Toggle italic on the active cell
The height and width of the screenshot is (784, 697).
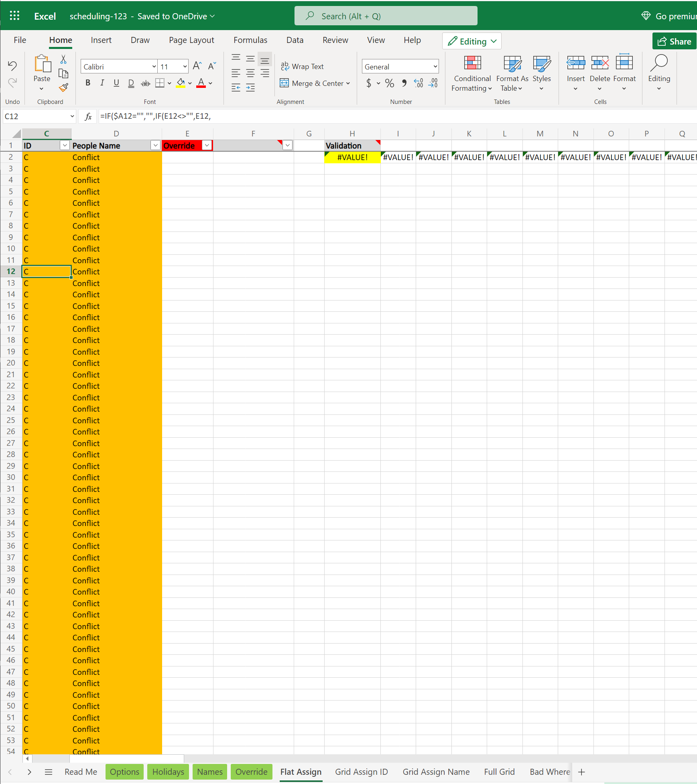coord(102,83)
